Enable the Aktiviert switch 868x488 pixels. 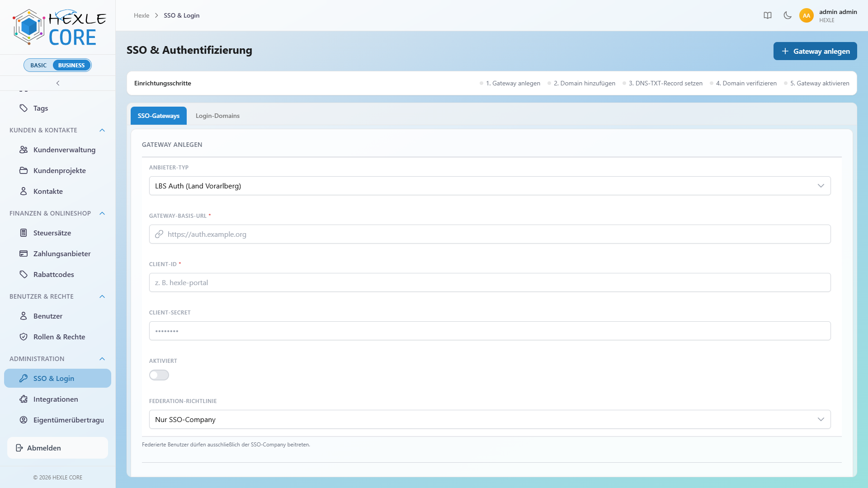pyautogui.click(x=159, y=375)
